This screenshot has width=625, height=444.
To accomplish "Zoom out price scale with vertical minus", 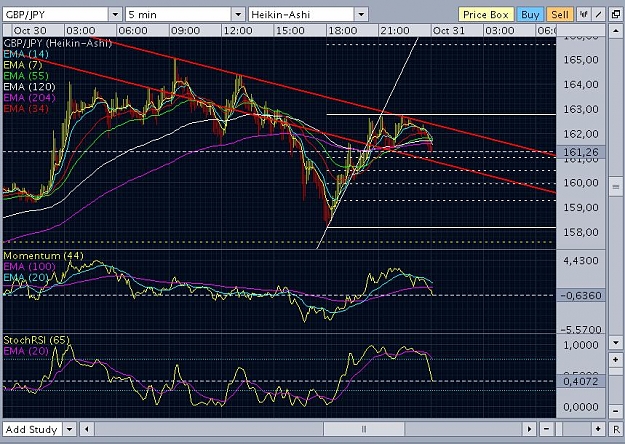I will pyautogui.click(x=615, y=410).
